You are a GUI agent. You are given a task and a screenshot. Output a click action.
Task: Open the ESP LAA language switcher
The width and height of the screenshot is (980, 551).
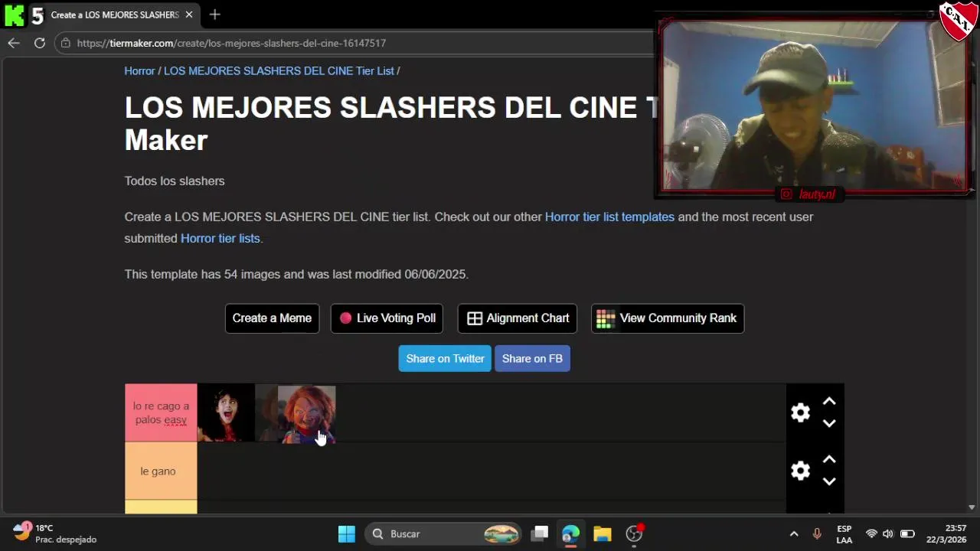click(x=844, y=534)
